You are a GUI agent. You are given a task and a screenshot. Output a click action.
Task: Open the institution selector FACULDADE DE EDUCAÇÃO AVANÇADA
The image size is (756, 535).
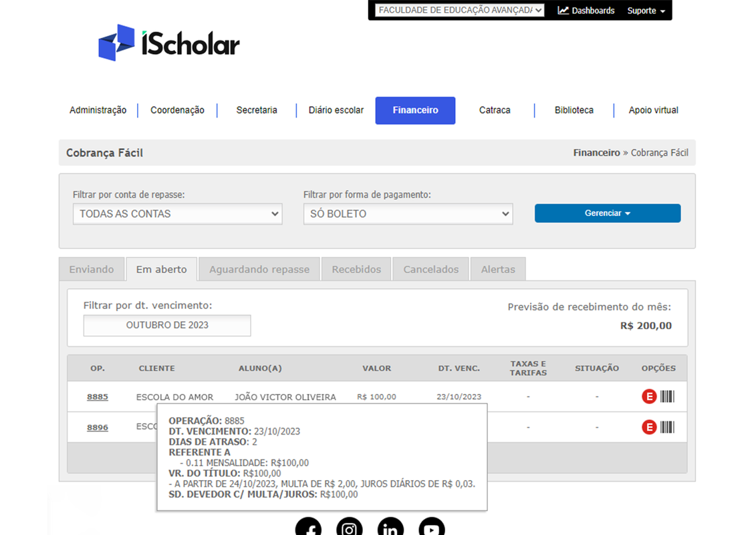pos(459,10)
